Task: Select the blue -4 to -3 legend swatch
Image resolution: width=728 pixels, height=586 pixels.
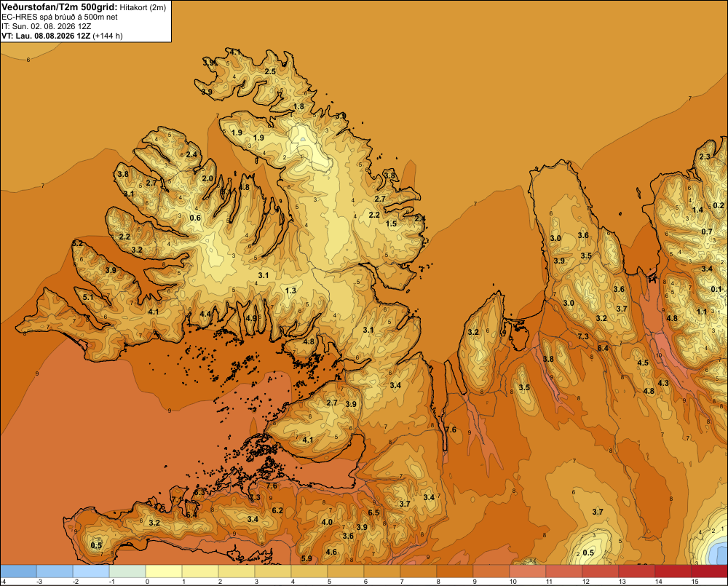Action: [19, 571]
